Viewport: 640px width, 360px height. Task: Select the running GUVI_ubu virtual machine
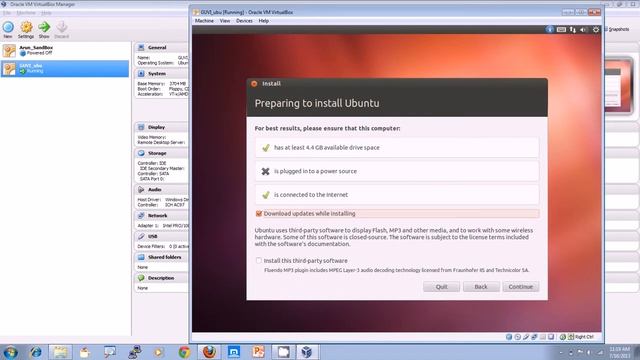coord(65,69)
